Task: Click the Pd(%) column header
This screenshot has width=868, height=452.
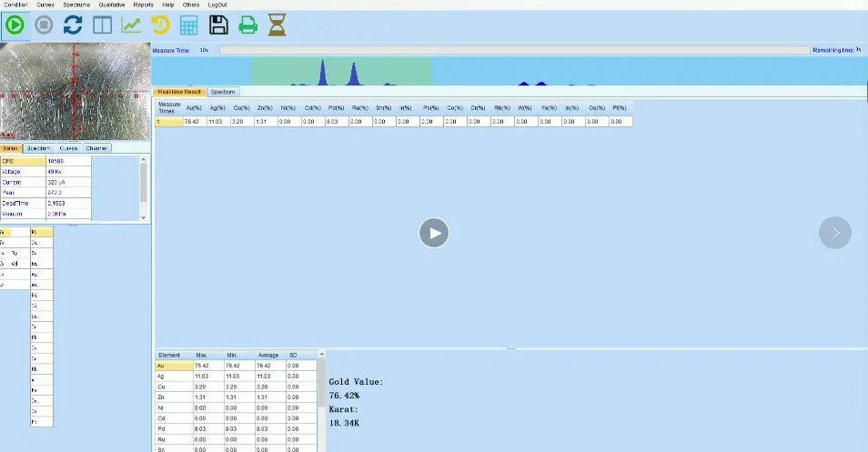Action: 336,108
